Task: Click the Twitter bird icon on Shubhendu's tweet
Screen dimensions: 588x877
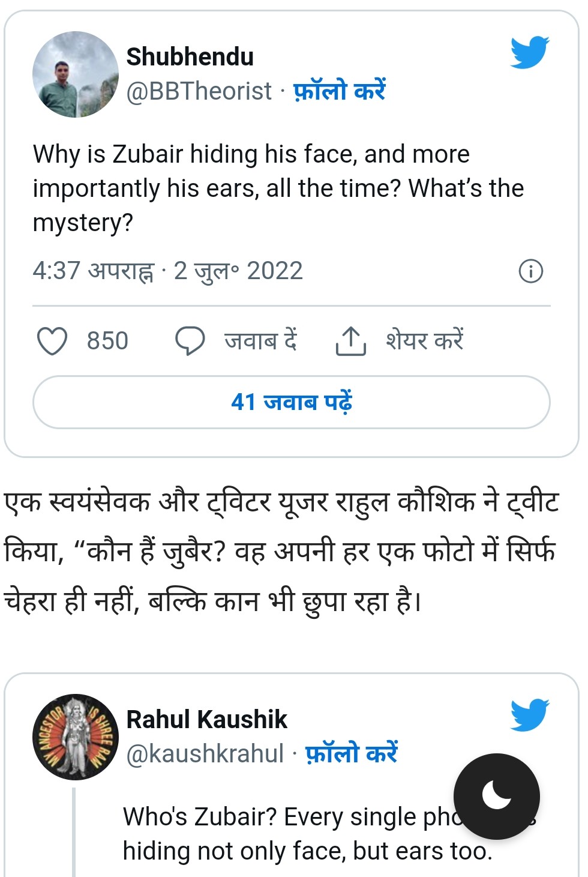Action: click(530, 52)
